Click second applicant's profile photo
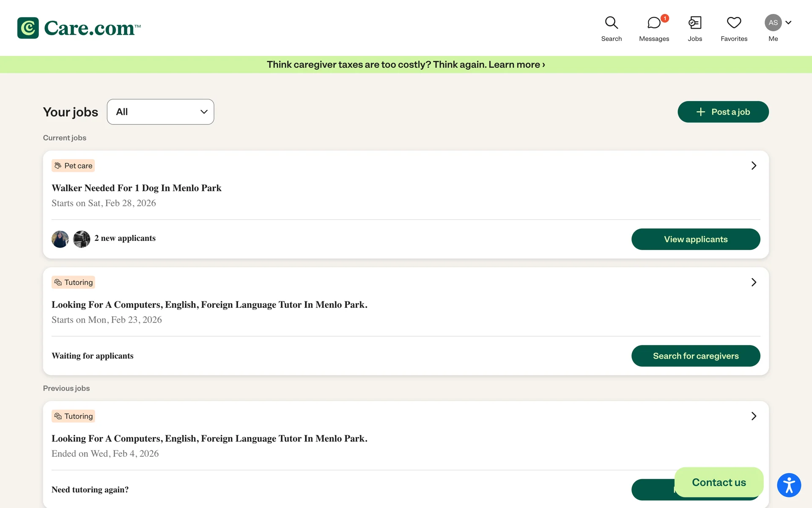The image size is (812, 508). [x=82, y=239]
